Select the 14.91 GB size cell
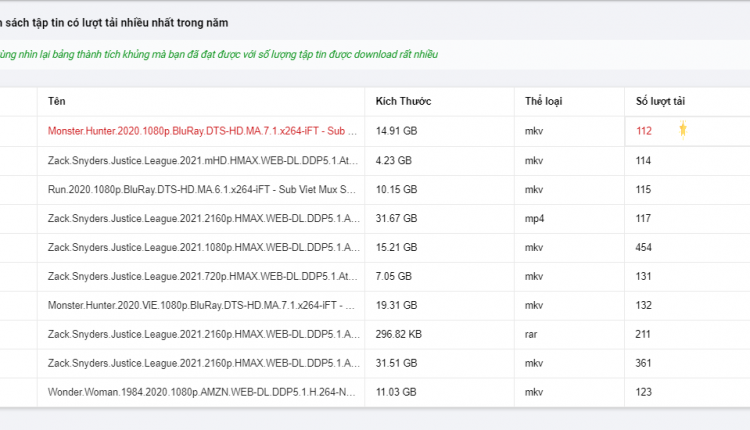Image resolution: width=750 pixels, height=430 pixels. click(396, 131)
